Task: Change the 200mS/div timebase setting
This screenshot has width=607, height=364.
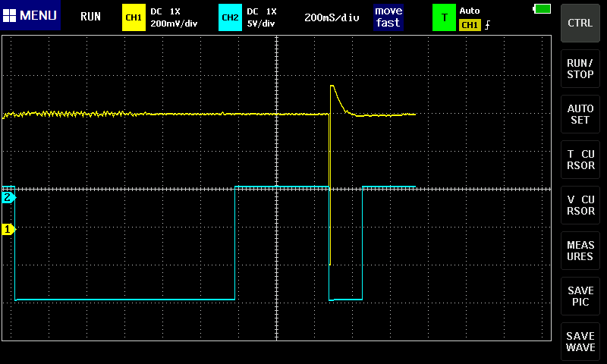Action: [x=332, y=17]
